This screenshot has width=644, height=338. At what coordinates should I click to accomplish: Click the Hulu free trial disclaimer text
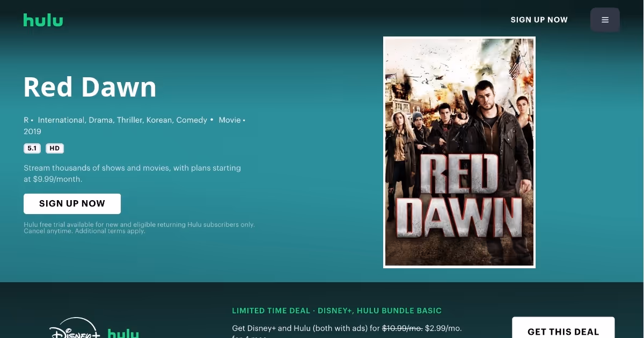[x=139, y=227]
